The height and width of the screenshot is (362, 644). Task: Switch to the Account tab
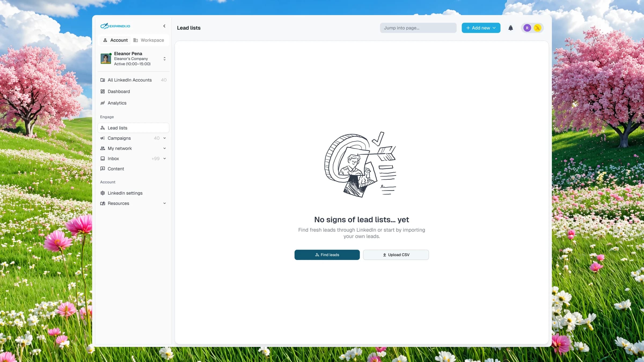click(115, 40)
